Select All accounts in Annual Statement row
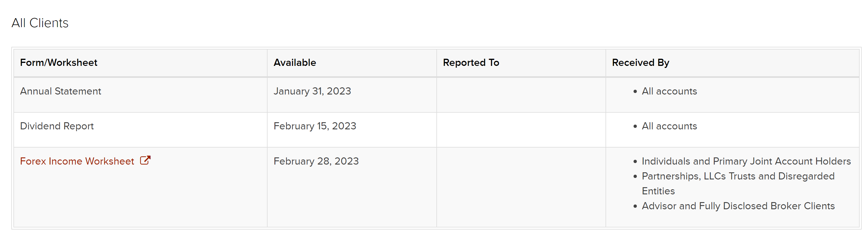Viewport: 868px width, 234px height. [669, 91]
